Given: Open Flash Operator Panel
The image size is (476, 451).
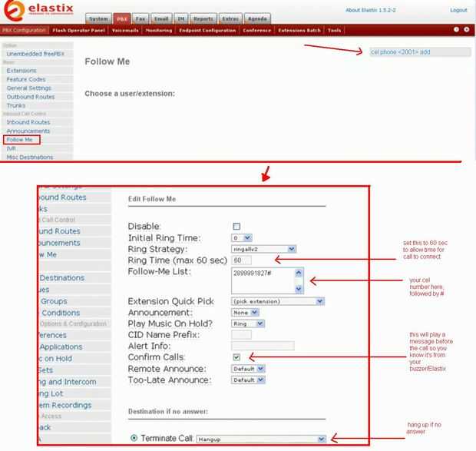Looking at the screenshot, I should (78, 31).
